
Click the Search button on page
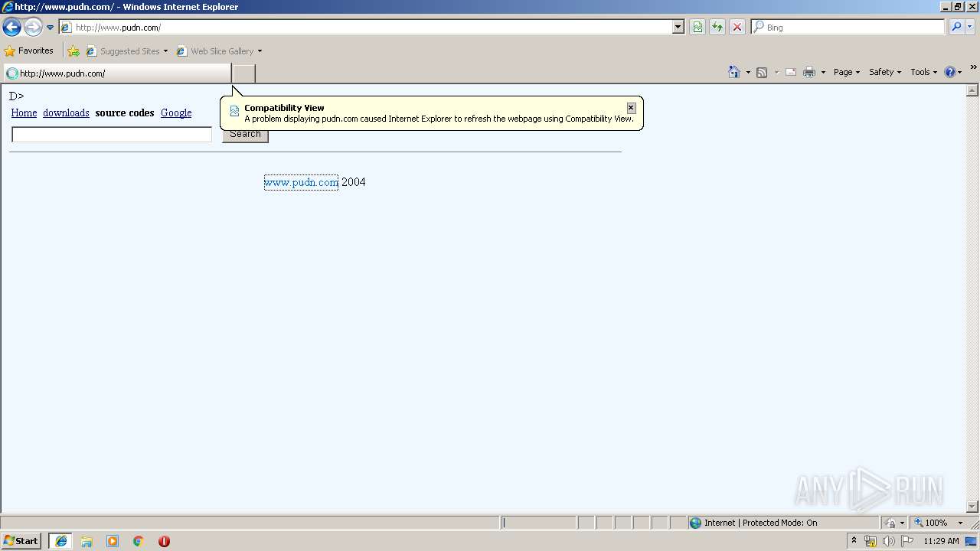point(245,135)
